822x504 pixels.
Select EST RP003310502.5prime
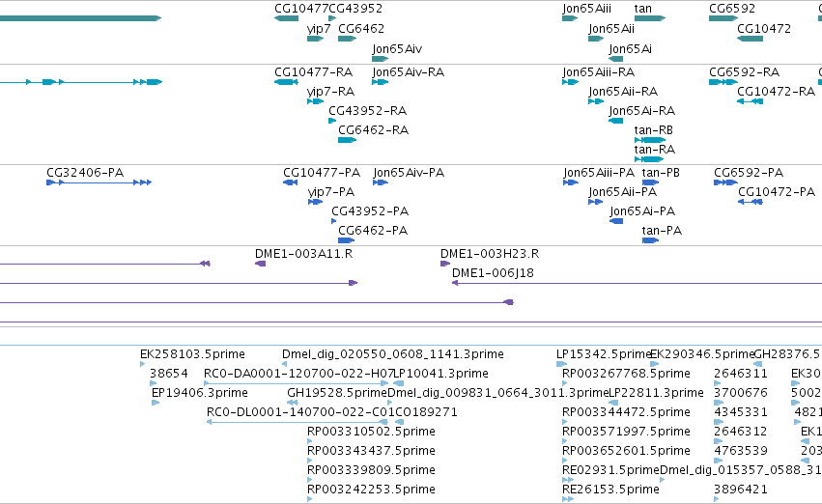[371, 433]
